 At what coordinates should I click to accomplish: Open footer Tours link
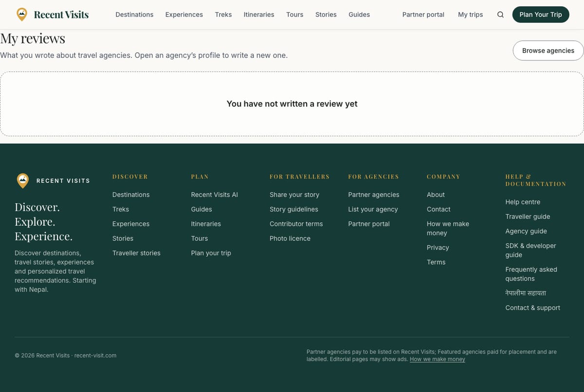(200, 238)
